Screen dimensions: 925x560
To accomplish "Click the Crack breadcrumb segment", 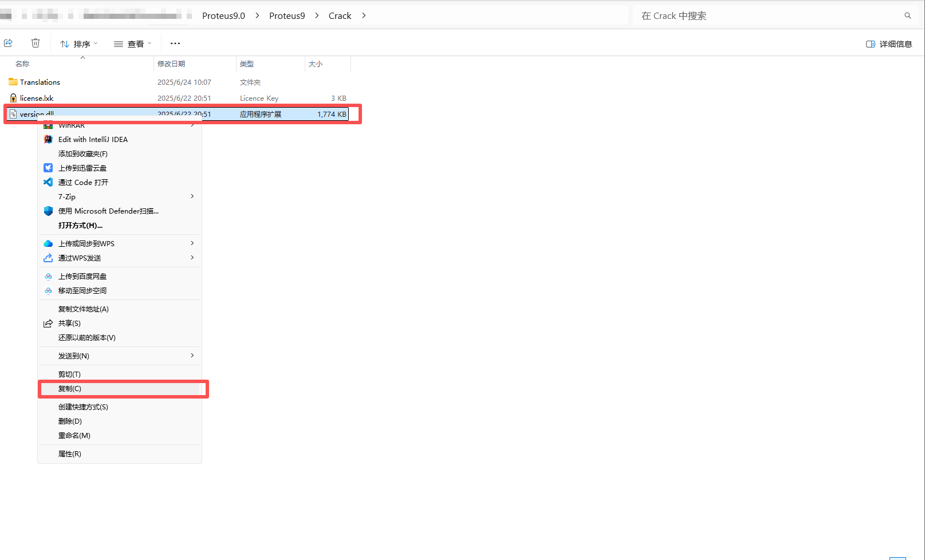I will click(x=340, y=15).
